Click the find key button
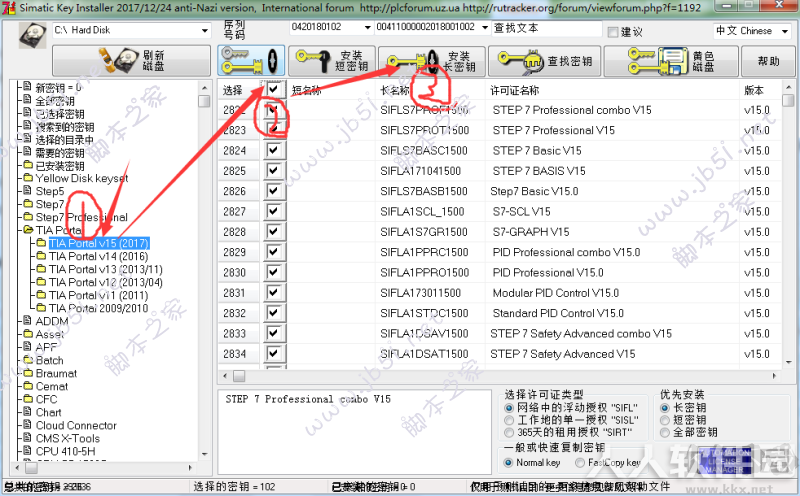The image size is (800, 496). (x=545, y=61)
